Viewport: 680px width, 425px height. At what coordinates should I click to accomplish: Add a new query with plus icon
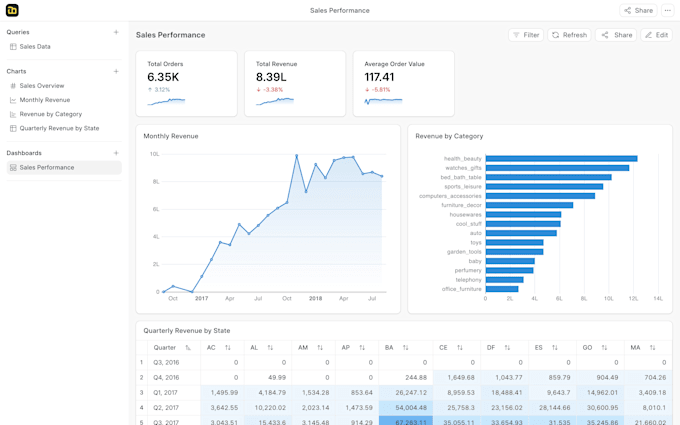tap(116, 32)
